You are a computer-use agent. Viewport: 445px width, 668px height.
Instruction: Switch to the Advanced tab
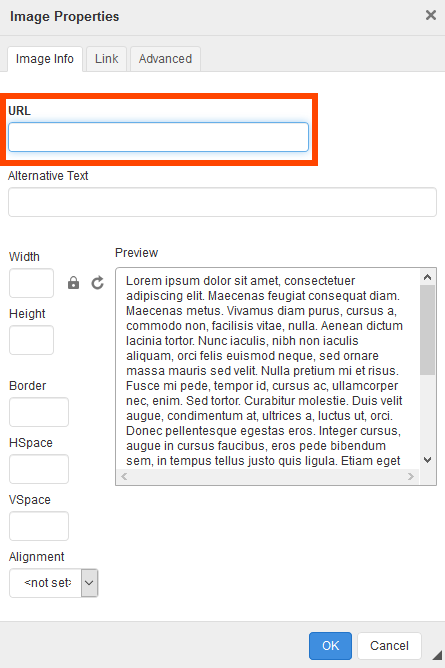165,59
